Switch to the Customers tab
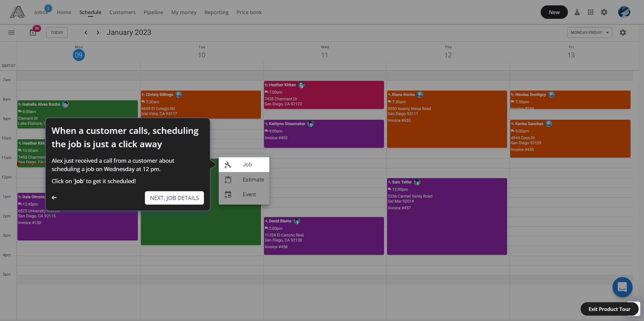This screenshot has height=321, width=644. 122,12
